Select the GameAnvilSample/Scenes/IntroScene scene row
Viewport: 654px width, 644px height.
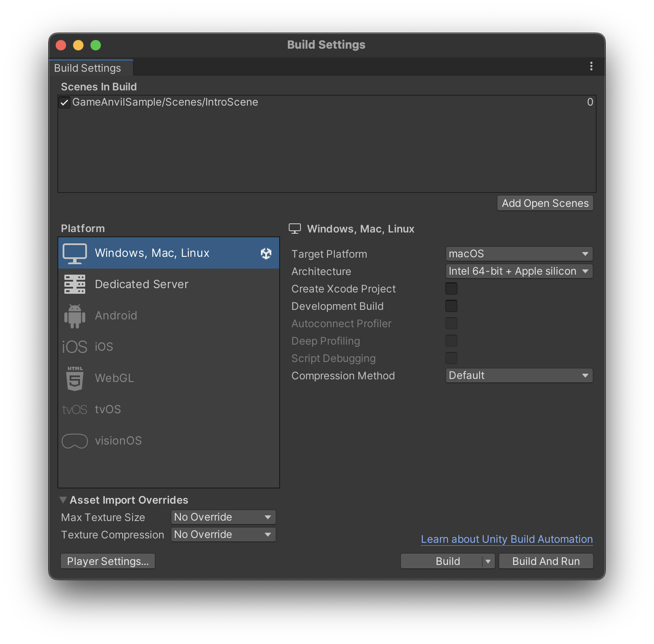click(327, 102)
